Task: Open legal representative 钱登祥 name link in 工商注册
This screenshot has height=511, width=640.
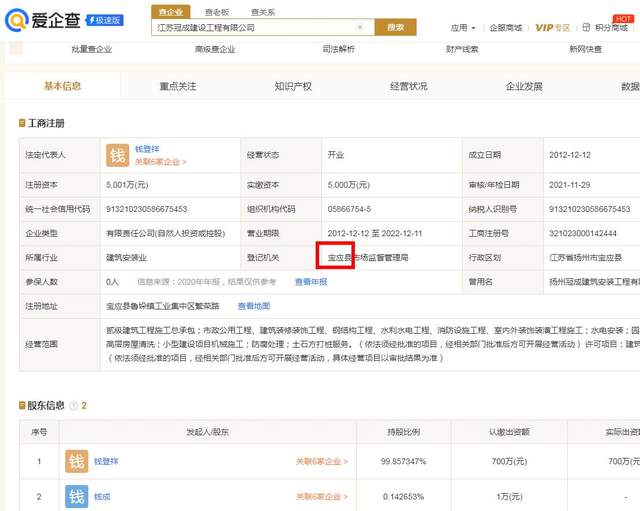Action: pyautogui.click(x=147, y=149)
